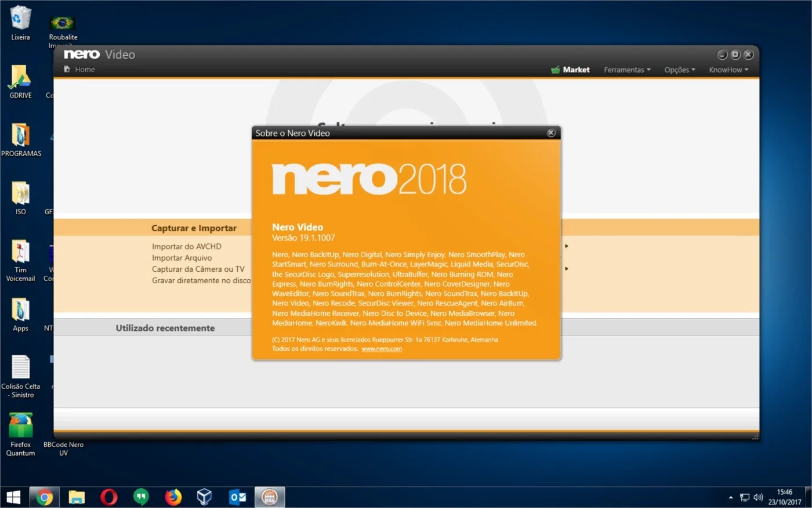Image resolution: width=812 pixels, height=508 pixels.
Task: Click the Home icon in Nero Video
Action: point(67,69)
